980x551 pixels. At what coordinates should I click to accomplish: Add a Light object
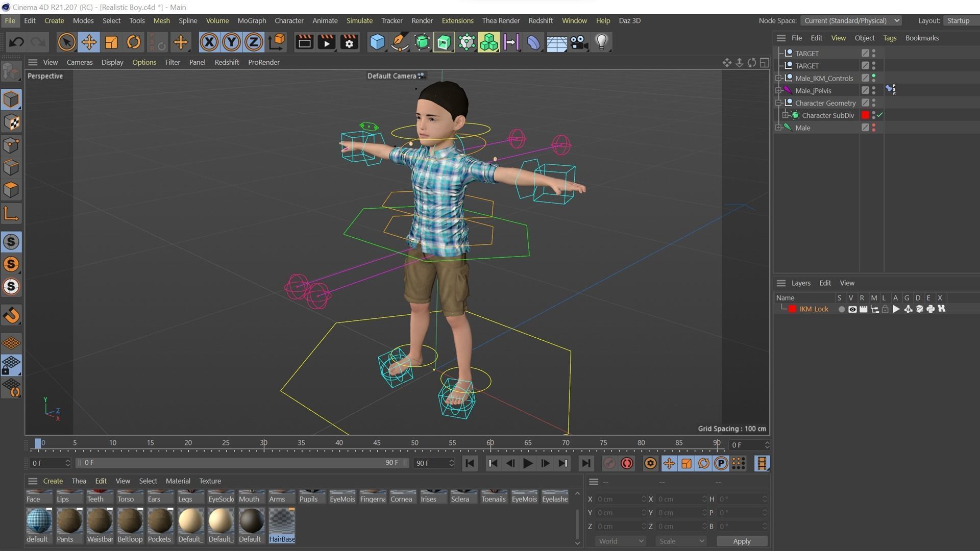pyautogui.click(x=602, y=42)
